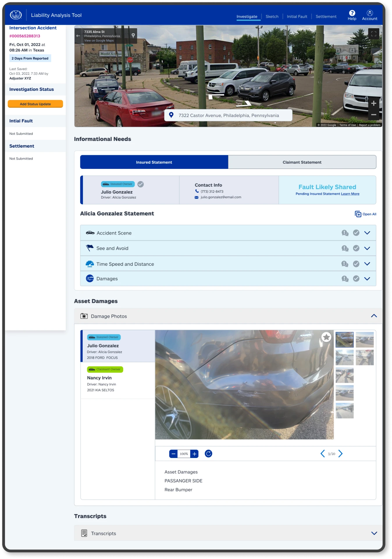Click the street view back arrow

pyautogui.click(x=78, y=36)
